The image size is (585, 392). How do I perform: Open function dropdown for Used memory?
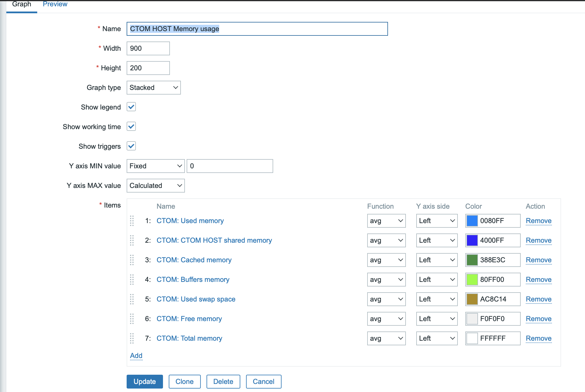[x=386, y=221]
